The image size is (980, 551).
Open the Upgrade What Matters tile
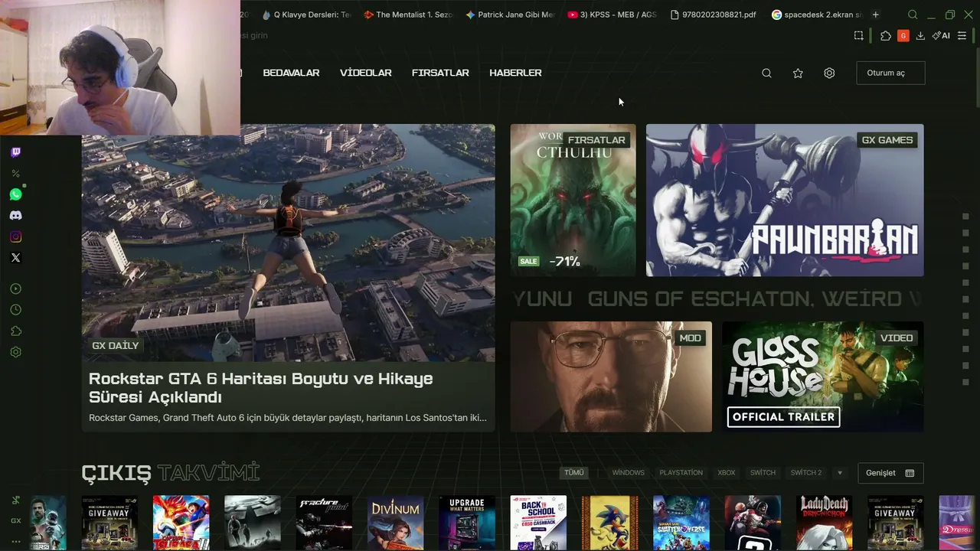pos(467,523)
